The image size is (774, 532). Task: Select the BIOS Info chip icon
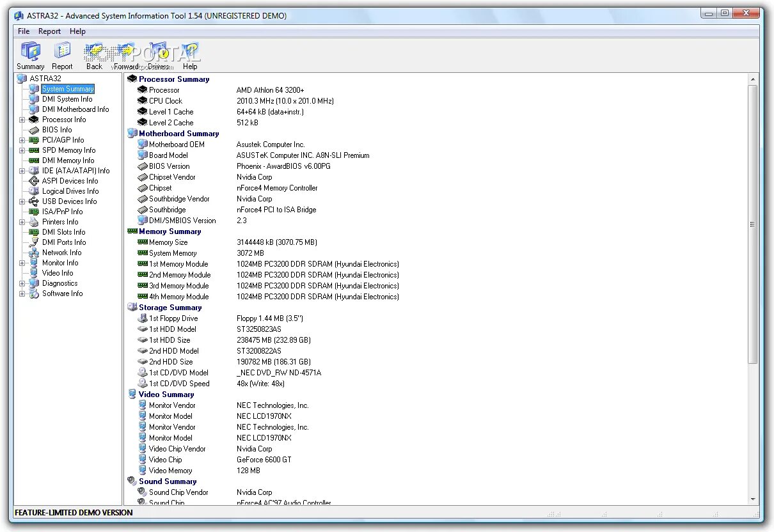coord(35,130)
